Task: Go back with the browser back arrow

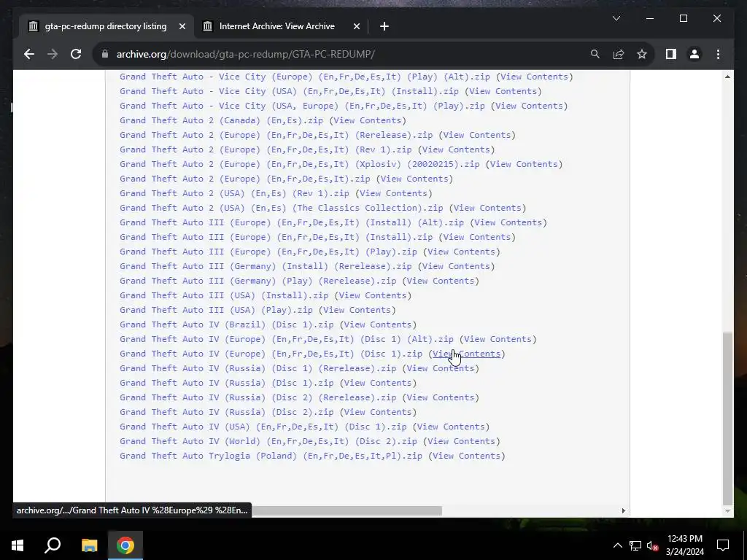Action: [29, 54]
